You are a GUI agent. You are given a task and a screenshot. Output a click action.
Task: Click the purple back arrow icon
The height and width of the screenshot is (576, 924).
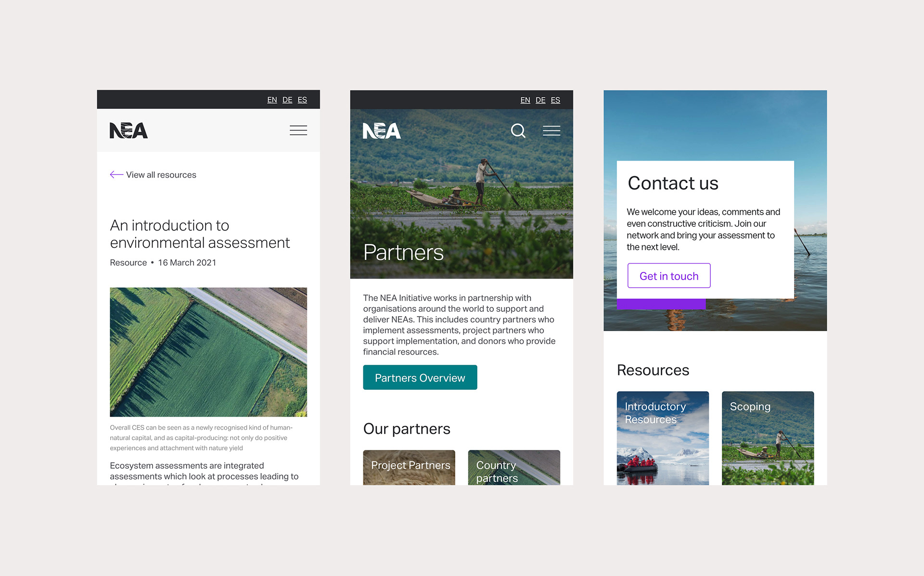116,175
